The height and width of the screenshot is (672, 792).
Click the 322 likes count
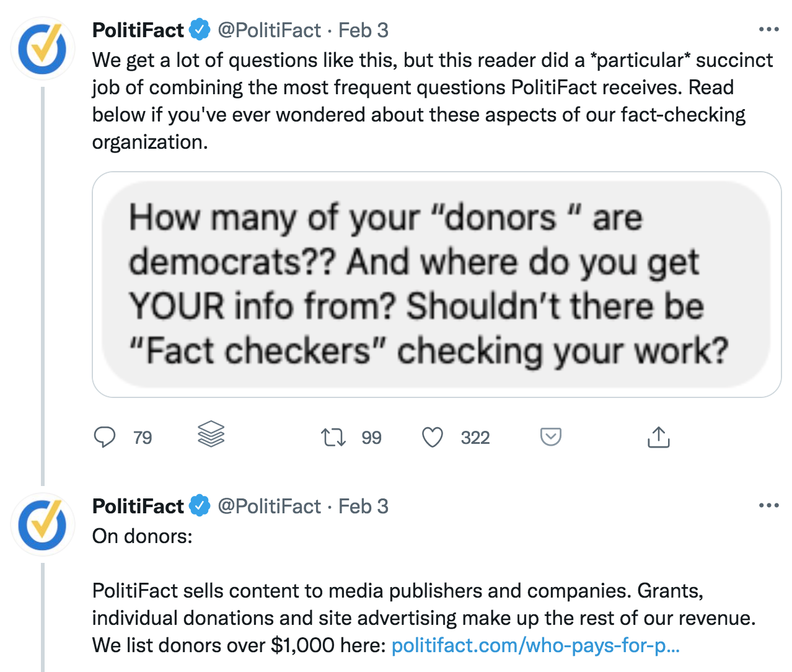[475, 438]
